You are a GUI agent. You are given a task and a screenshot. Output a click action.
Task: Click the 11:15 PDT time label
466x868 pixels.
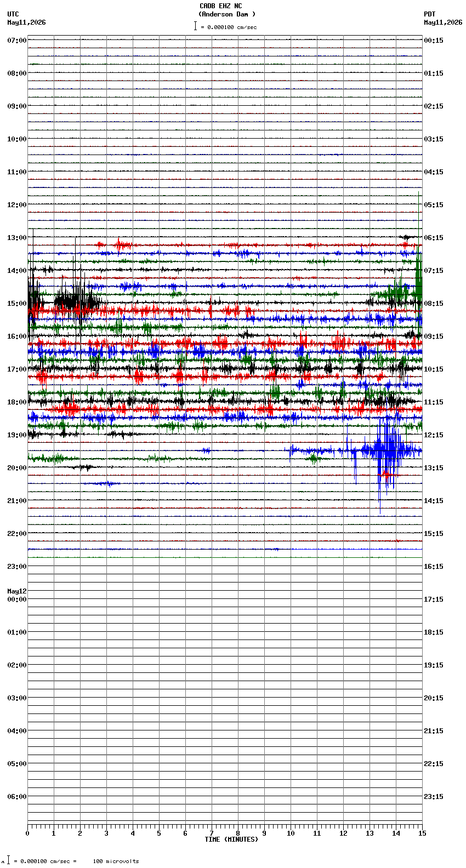(434, 402)
